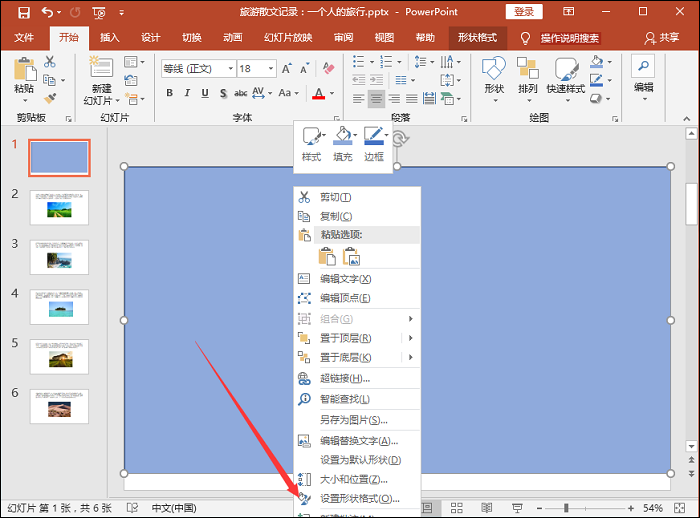Click the Cut scissors icon in ribbon
This screenshot has height=518, width=700.
pos(50,62)
